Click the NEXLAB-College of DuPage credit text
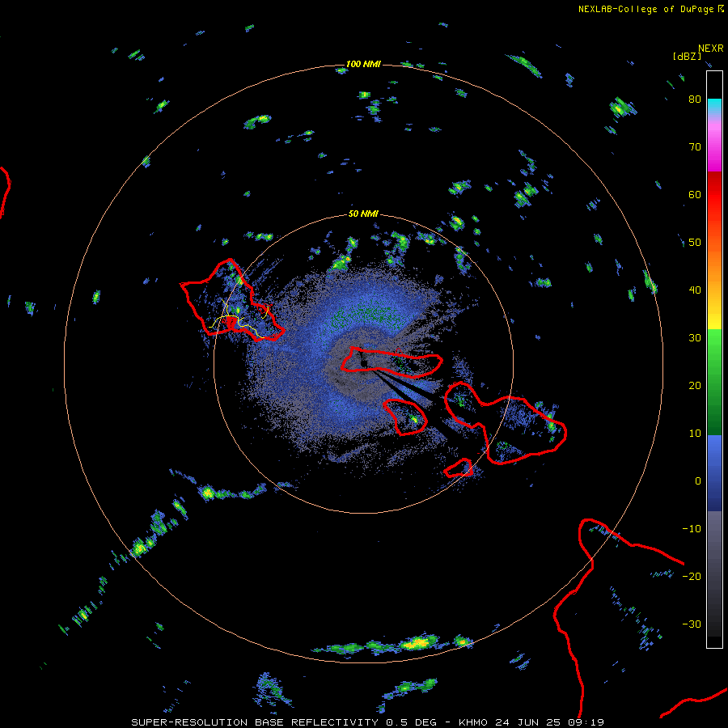 645,9
